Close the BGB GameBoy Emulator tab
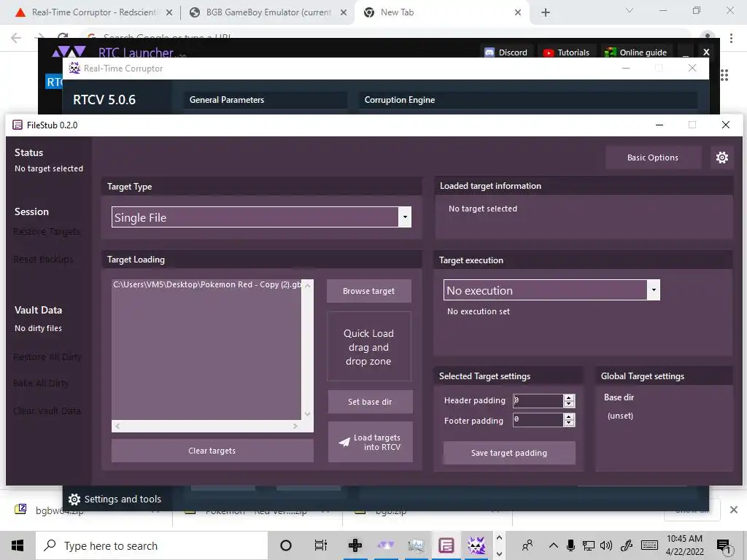 tap(344, 13)
